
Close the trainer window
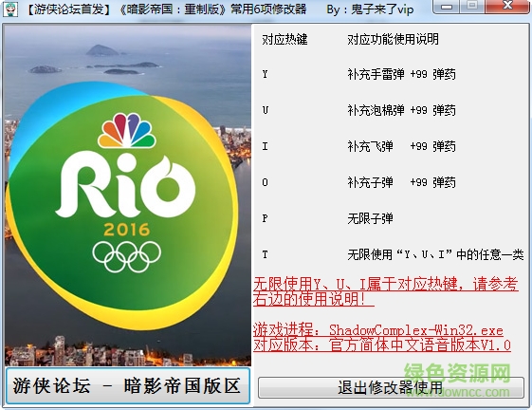(x=507, y=7)
